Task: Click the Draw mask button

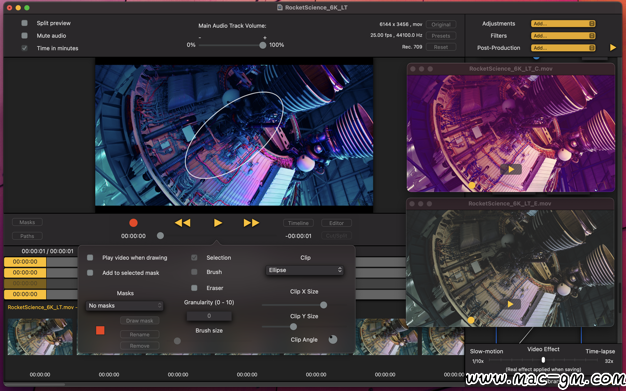Action: coord(139,320)
